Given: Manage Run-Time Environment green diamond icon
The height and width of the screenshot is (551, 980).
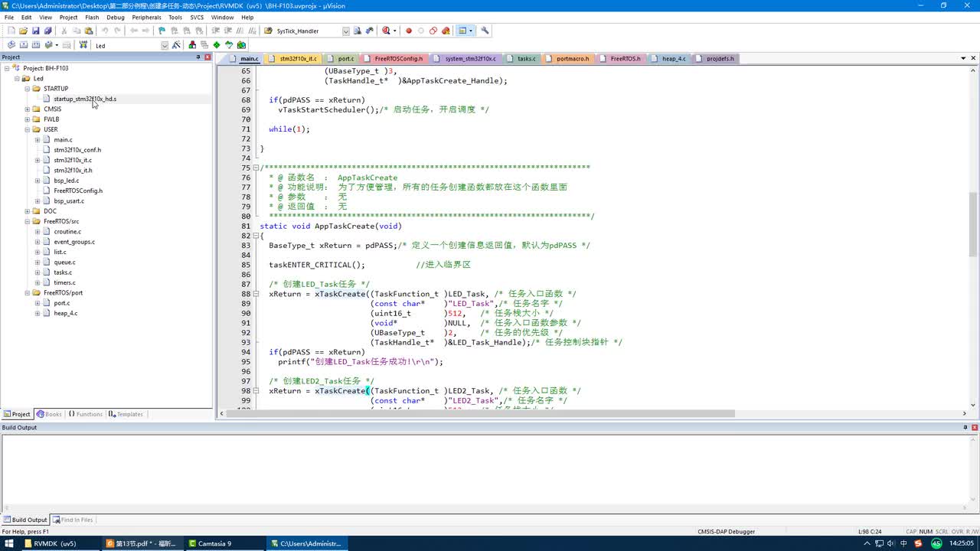Looking at the screenshot, I should click(x=217, y=45).
